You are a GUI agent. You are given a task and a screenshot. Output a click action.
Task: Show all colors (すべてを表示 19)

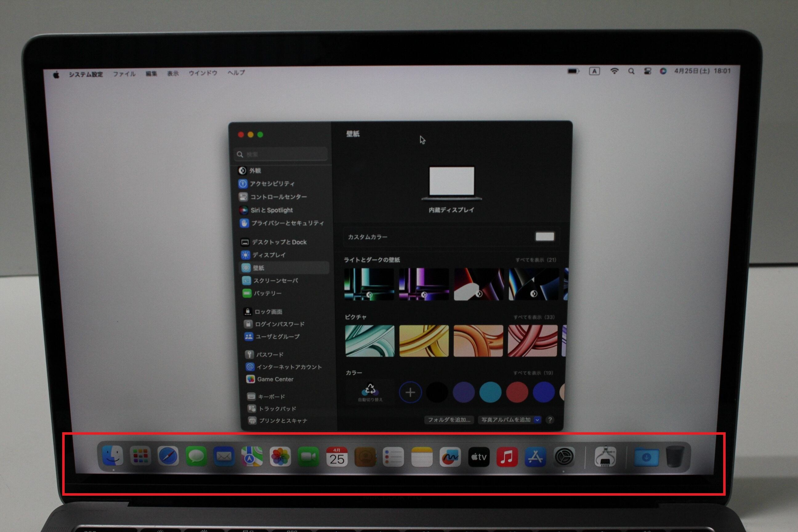[x=533, y=373]
